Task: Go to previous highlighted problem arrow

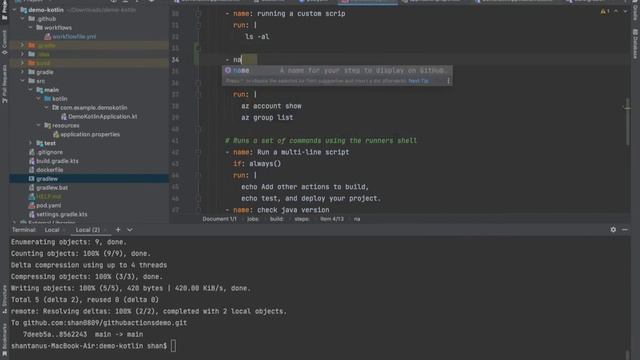Action: point(616,11)
